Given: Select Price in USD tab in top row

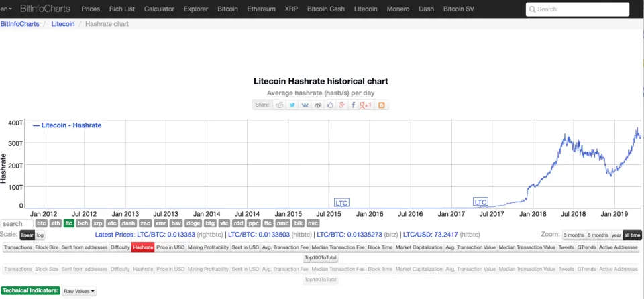Looking at the screenshot, I should click(170, 247).
